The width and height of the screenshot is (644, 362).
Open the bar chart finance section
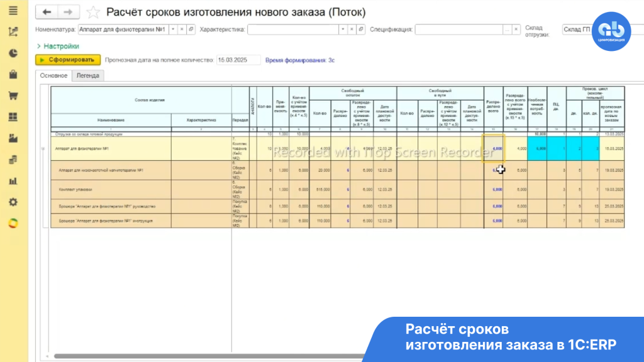pos(13,181)
